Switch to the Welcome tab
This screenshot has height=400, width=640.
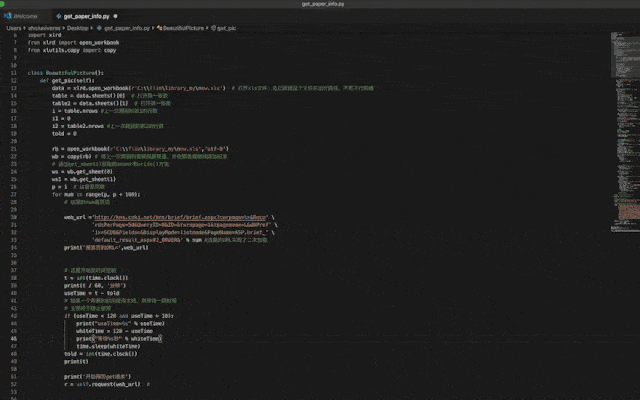click(x=25, y=16)
